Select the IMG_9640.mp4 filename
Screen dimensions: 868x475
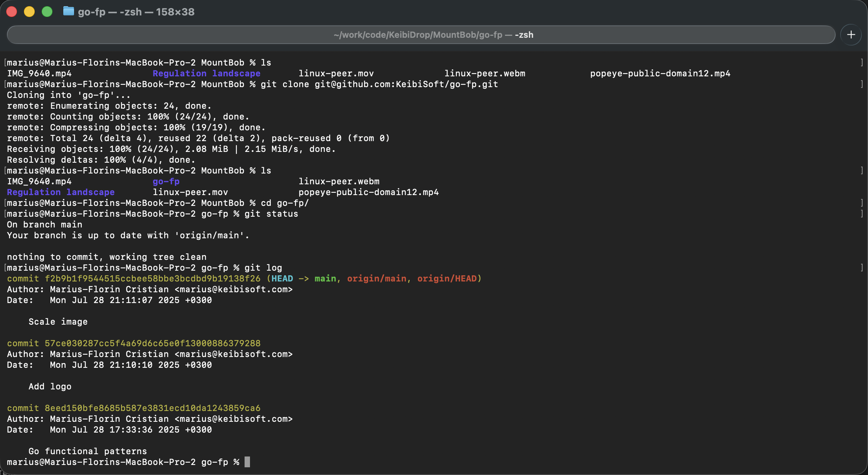pyautogui.click(x=39, y=181)
